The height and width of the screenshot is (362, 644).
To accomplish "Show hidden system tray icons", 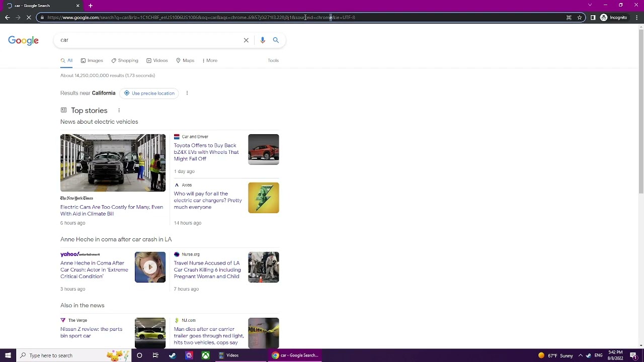I will 580,355.
